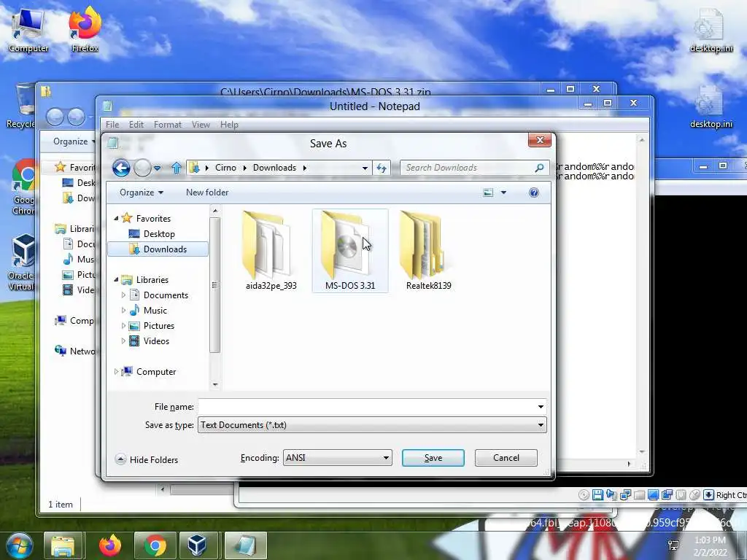Open recent locations arrow beside the navigation buttons
The width and height of the screenshot is (747, 560).
(x=158, y=168)
